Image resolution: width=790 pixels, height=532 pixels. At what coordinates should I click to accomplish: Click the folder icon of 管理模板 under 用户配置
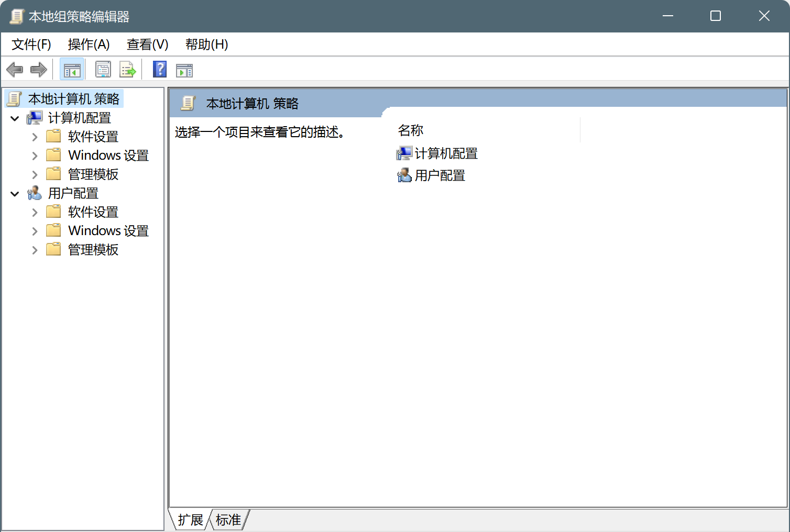[53, 249]
